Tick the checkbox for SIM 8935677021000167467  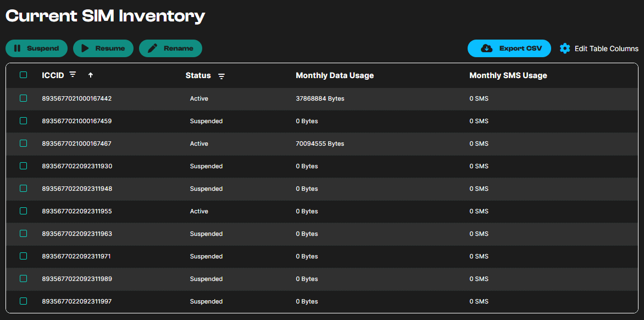pos(23,144)
